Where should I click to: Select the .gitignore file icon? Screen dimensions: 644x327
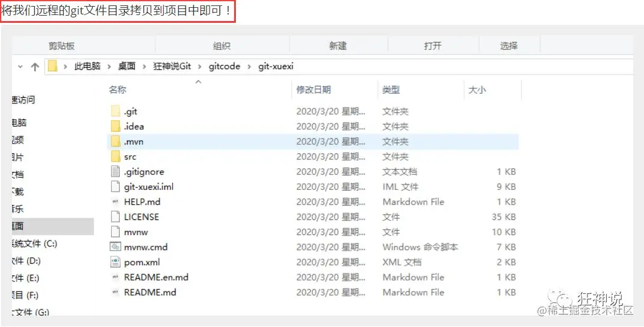116,171
